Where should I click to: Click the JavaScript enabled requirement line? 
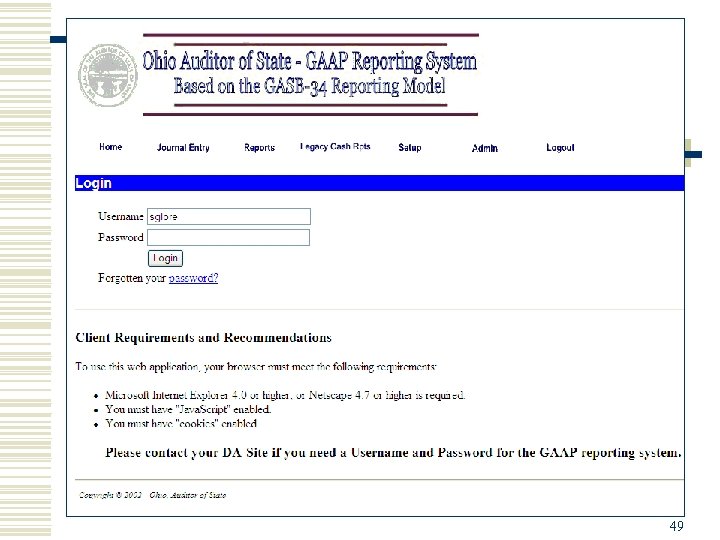tap(188, 409)
